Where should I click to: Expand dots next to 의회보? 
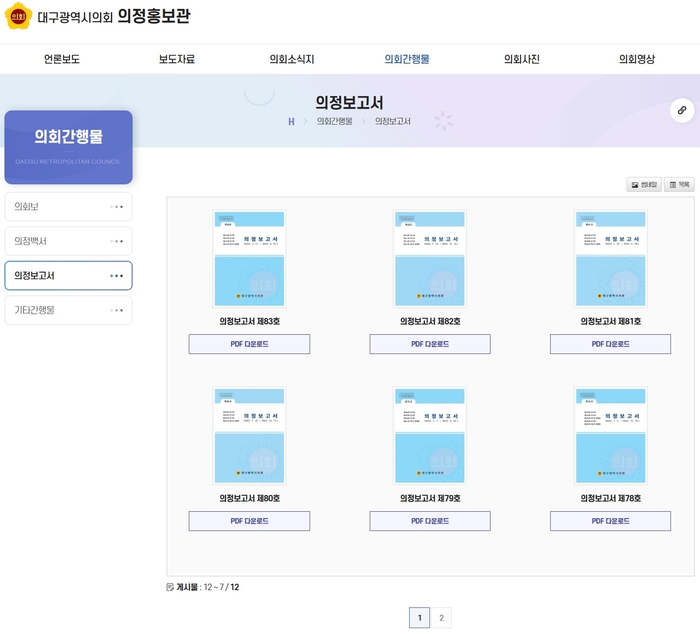pos(117,207)
